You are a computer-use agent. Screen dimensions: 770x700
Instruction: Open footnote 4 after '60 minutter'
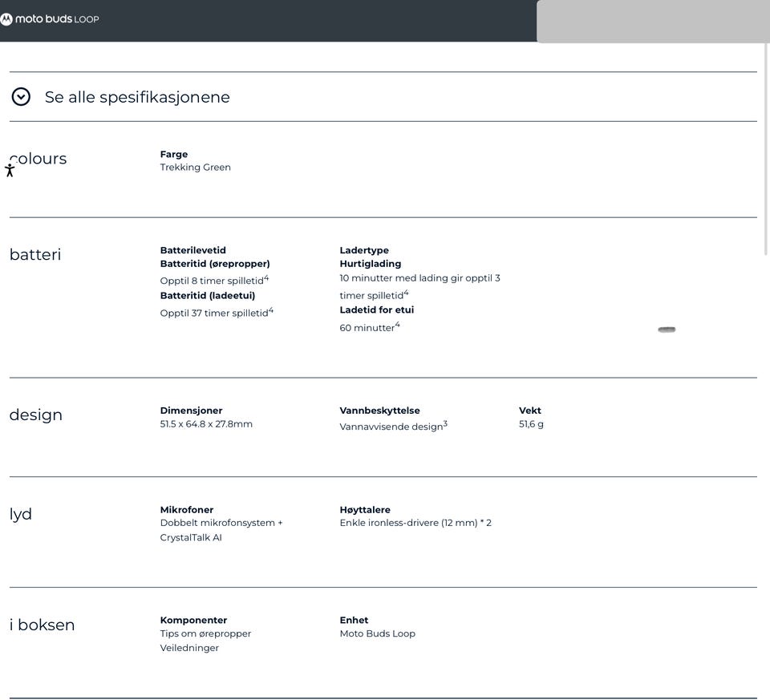click(397, 324)
